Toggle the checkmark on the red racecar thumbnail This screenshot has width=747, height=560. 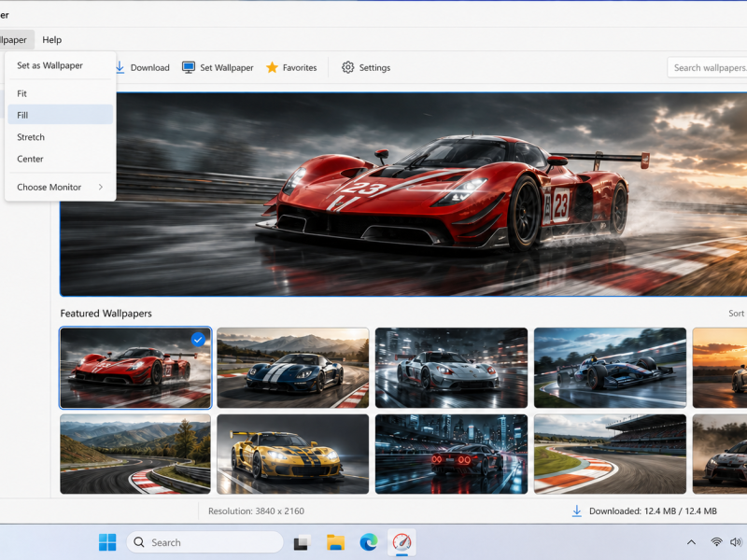pos(198,340)
